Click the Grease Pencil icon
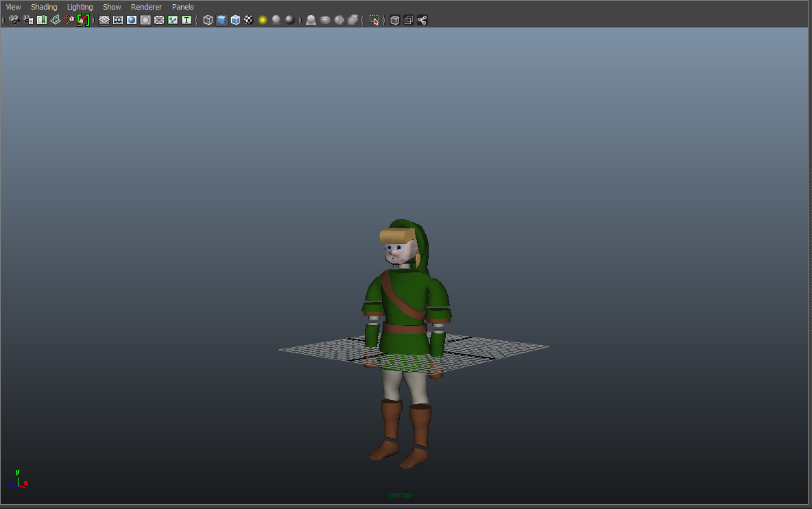 click(x=83, y=20)
